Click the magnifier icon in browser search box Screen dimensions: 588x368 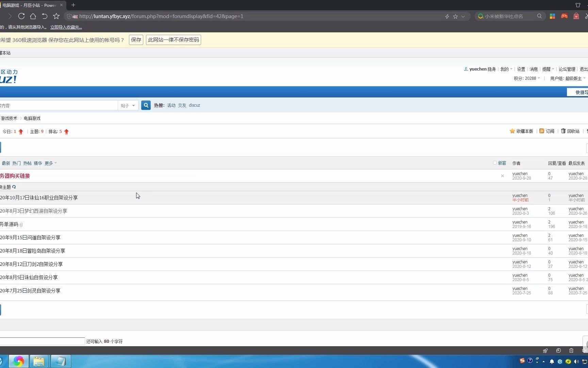coord(539,16)
